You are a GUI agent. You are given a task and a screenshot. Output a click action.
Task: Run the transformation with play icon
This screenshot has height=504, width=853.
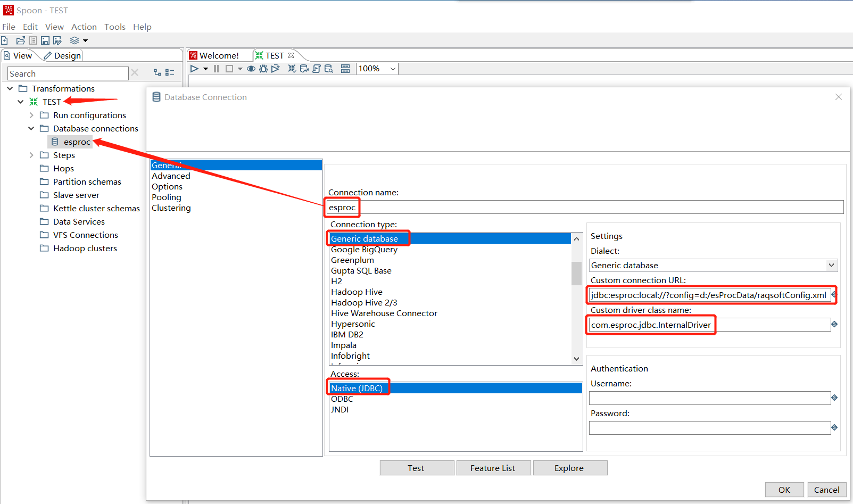click(x=194, y=69)
